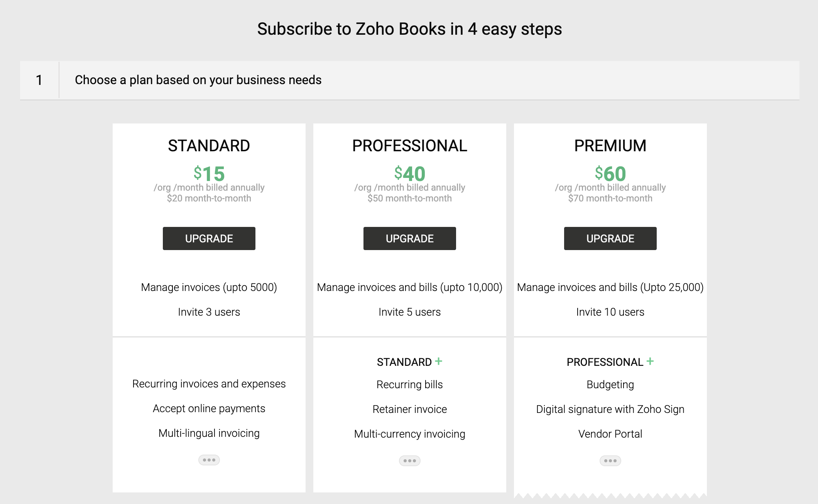The height and width of the screenshot is (504, 818).
Task: Click 'Accept online payments' feature text
Action: 209,408
